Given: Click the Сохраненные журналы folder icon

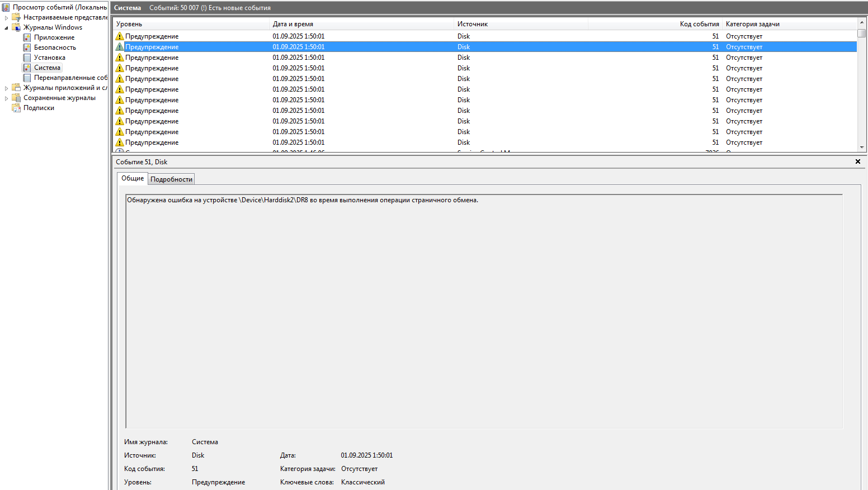Looking at the screenshot, I should [x=16, y=98].
